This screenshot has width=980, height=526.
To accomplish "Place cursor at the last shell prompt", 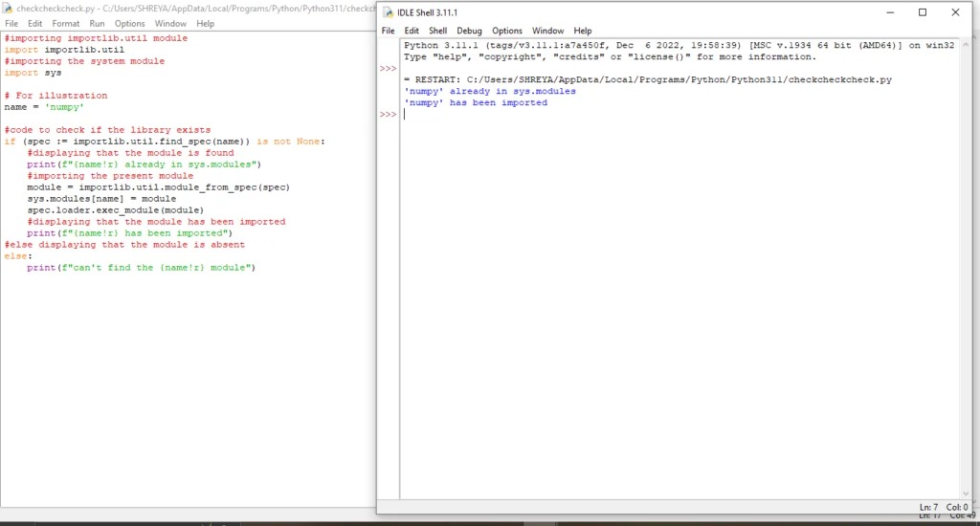I will [405, 115].
